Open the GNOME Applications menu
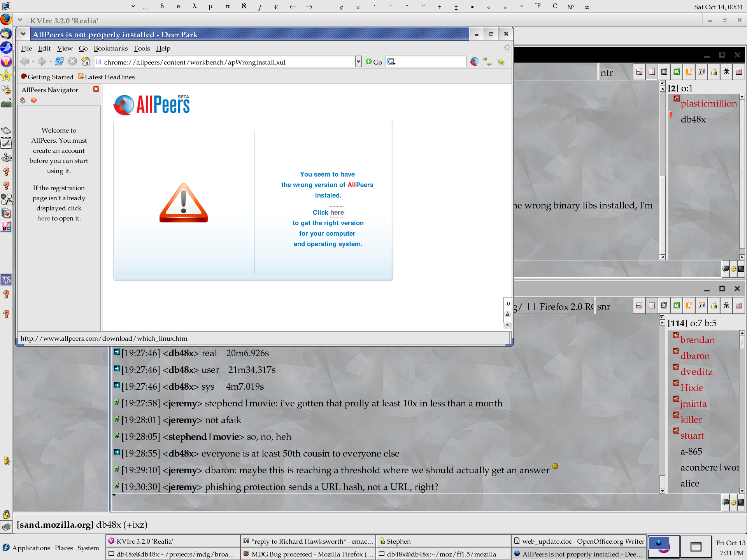747x560 pixels. click(x=26, y=548)
